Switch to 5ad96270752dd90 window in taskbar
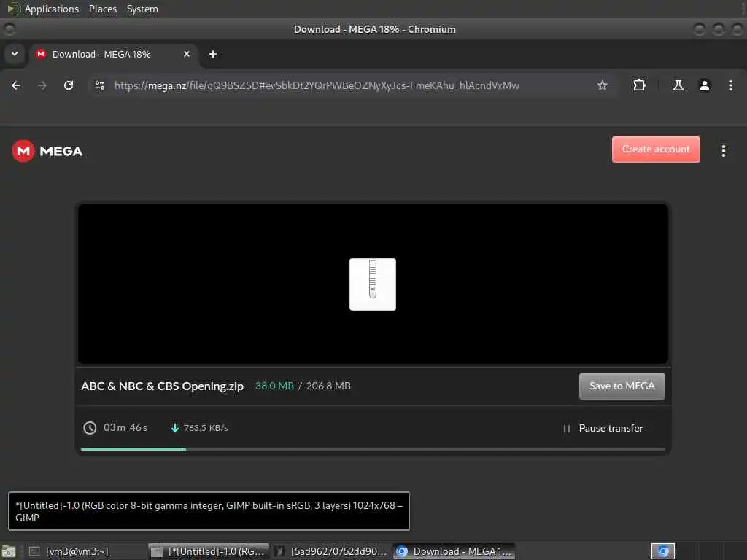The height and width of the screenshot is (560, 747). (x=332, y=551)
